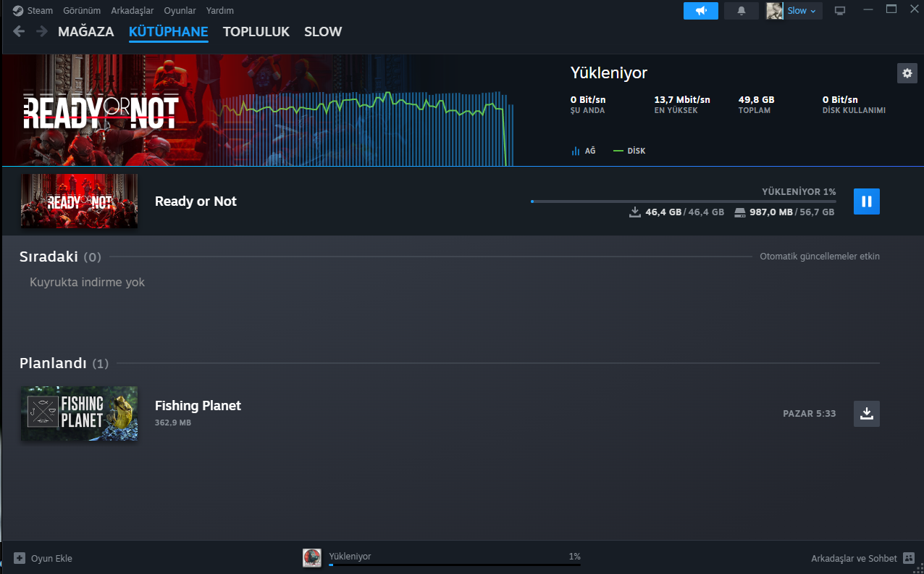This screenshot has height=574, width=924.
Task: Click the 0 Bit/sn ŞU ANDA value
Action: pos(588,99)
